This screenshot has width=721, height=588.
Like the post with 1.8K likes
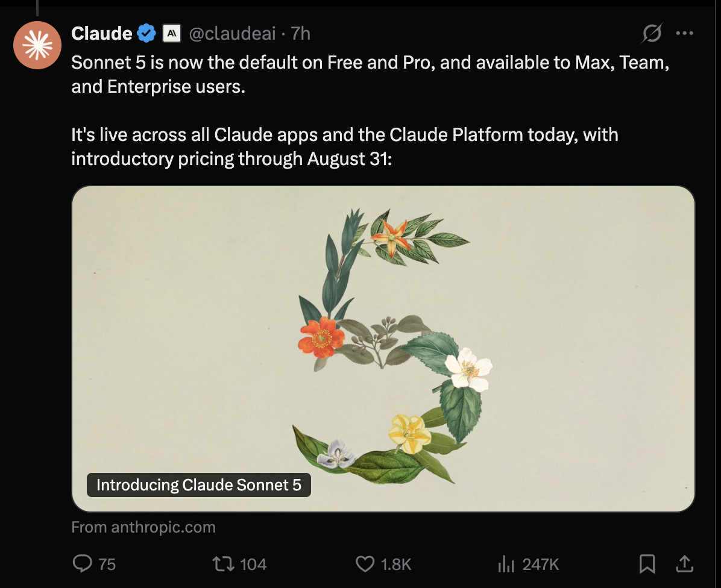(365, 564)
